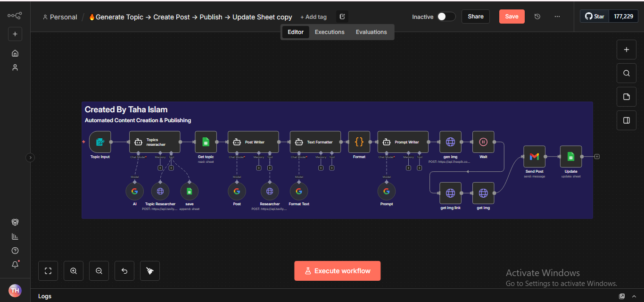Click the Format code node
This screenshot has width=644, height=302.
coord(359,142)
